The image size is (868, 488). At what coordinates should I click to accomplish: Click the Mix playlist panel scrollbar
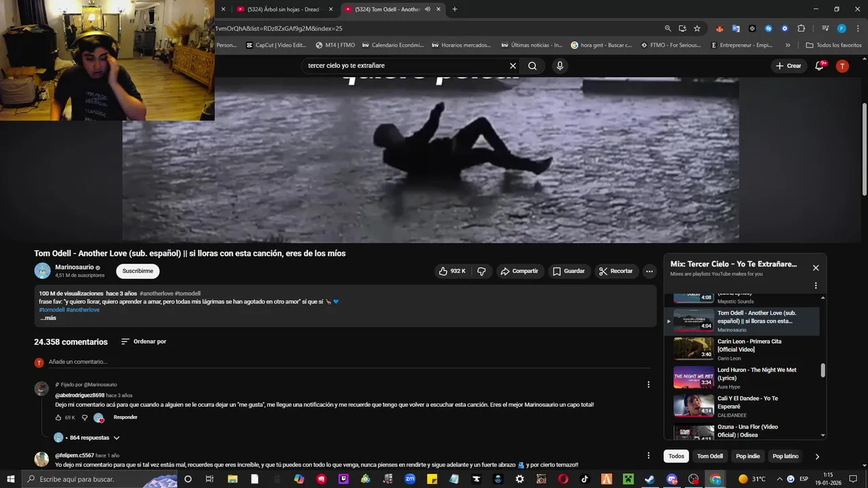point(823,370)
